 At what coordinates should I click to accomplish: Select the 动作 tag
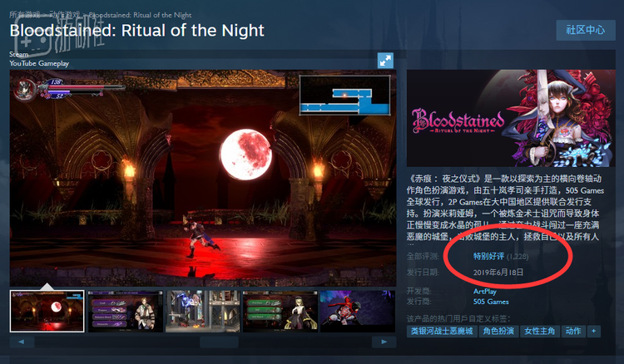tap(573, 331)
